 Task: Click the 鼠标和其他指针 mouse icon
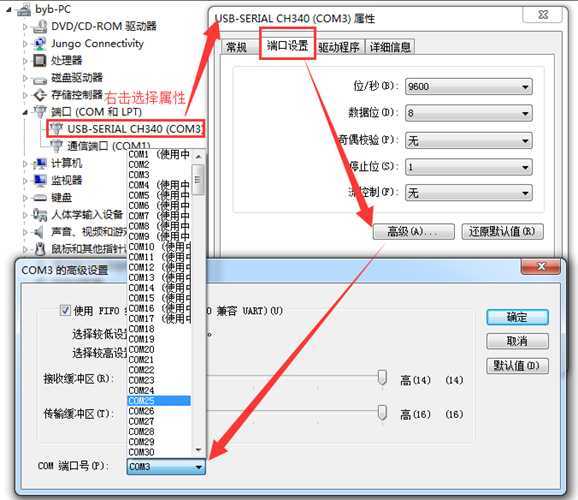[40, 249]
